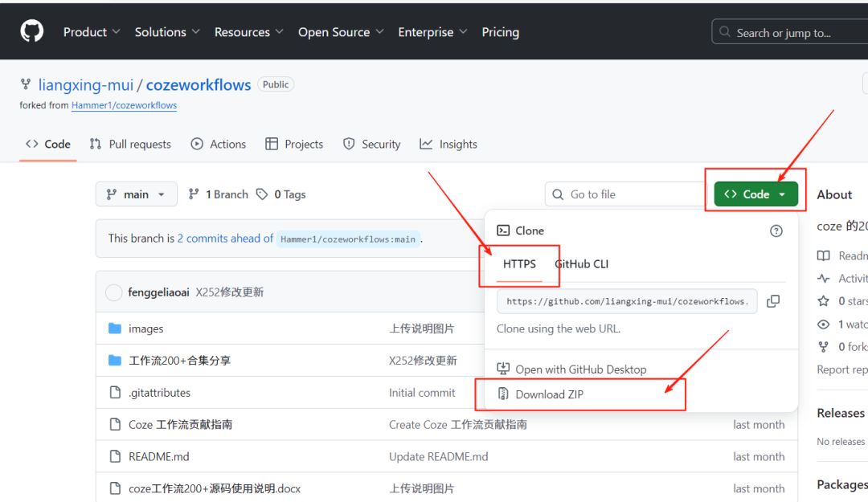Switch to the Security tab
Screen dimensions: 868x502
click(371, 144)
